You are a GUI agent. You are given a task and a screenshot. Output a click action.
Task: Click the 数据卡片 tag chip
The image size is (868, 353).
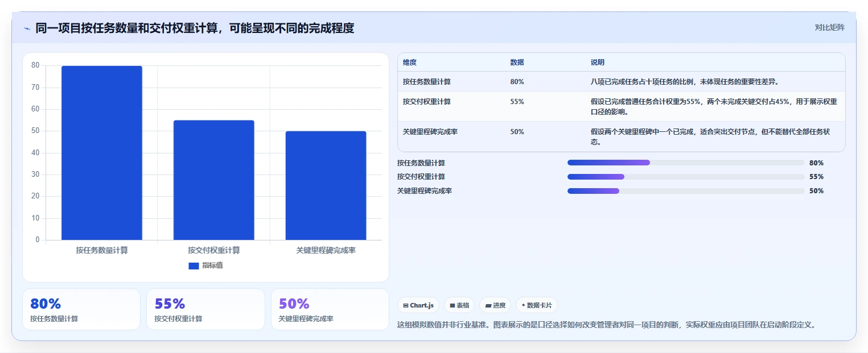[x=537, y=305]
